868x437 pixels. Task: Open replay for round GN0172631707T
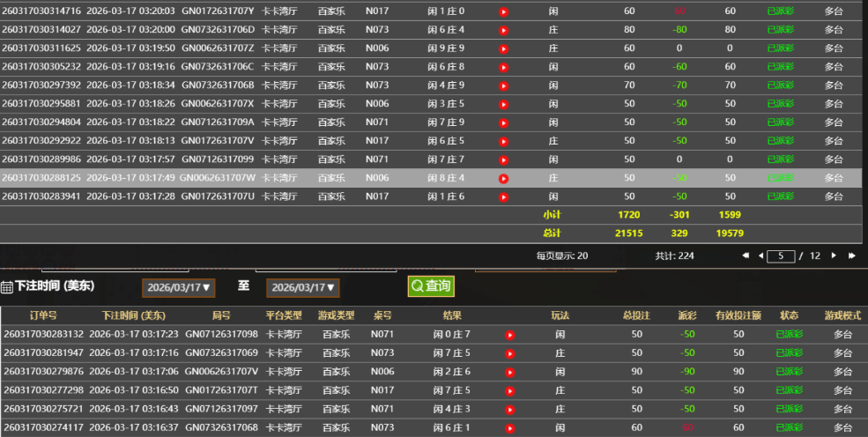coord(510,391)
